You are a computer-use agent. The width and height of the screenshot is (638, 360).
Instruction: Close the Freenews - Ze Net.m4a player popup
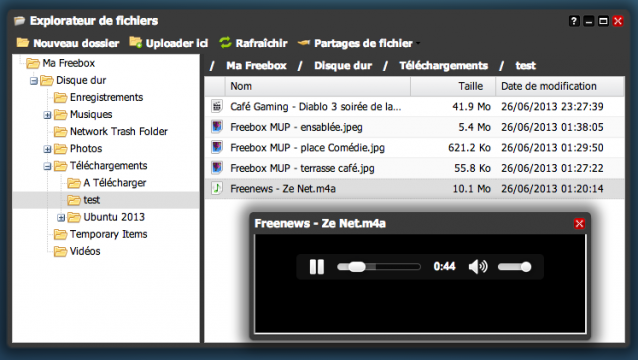[579, 223]
